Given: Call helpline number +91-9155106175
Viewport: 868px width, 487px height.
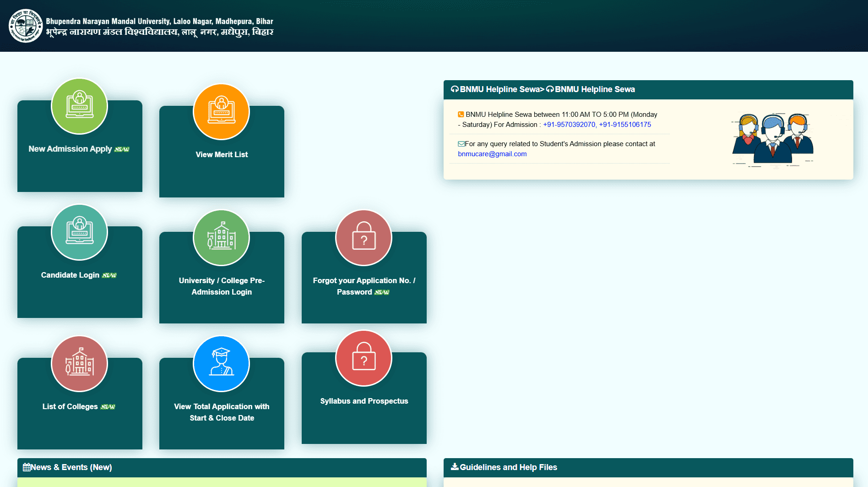Looking at the screenshot, I should coord(625,125).
